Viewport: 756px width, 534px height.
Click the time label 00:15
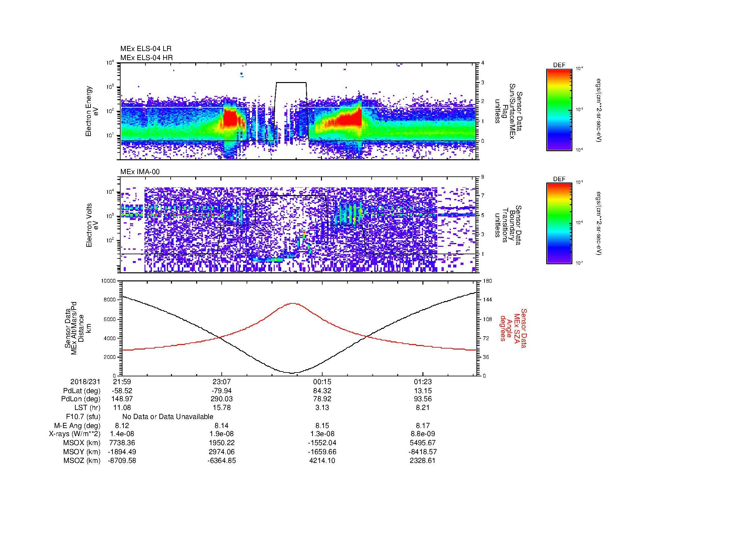coord(322,382)
